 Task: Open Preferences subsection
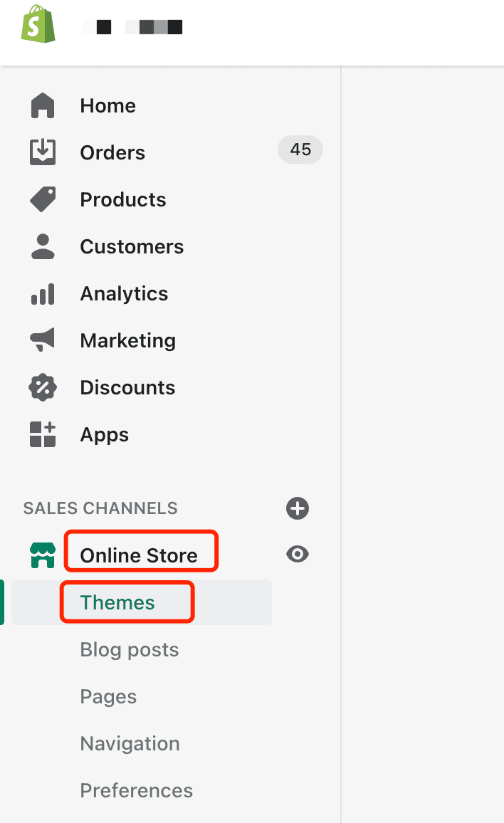click(x=136, y=790)
